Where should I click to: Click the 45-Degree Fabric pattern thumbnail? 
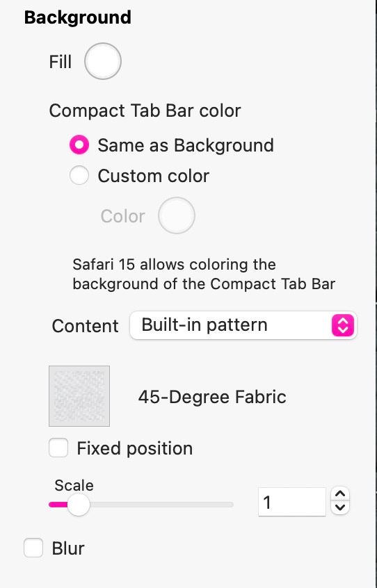tap(79, 396)
